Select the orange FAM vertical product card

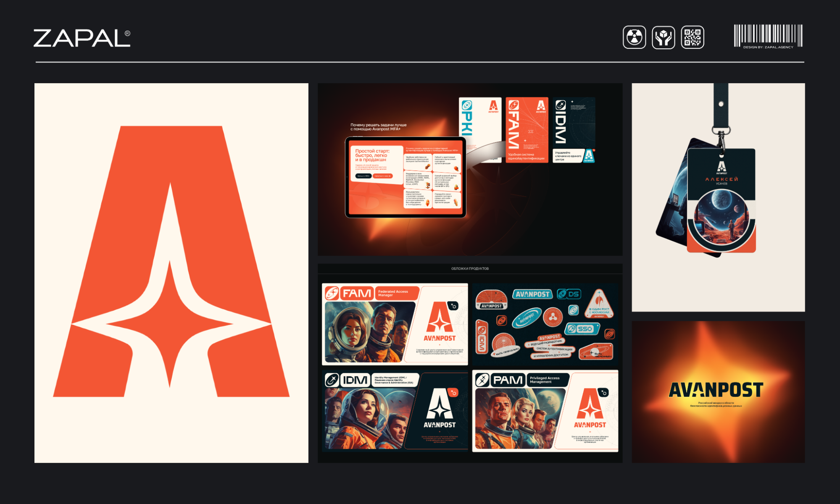tap(527, 130)
